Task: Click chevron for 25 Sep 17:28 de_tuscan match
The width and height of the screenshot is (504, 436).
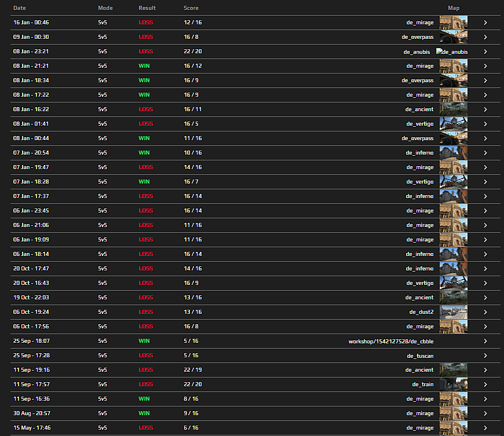Action: click(x=485, y=356)
